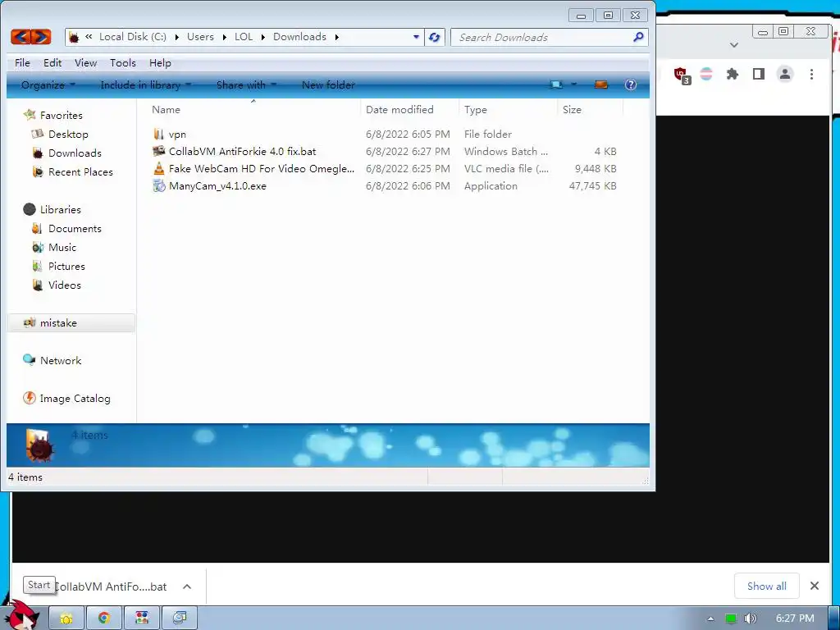The height and width of the screenshot is (630, 840).
Task: Toggle the preview pane icon
Action: click(601, 84)
